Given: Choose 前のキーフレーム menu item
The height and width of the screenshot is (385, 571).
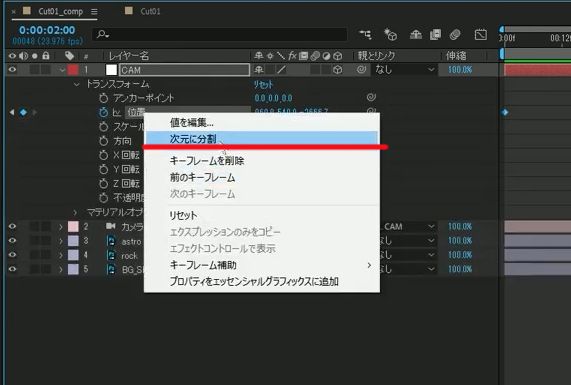Looking at the screenshot, I should click(261, 177).
